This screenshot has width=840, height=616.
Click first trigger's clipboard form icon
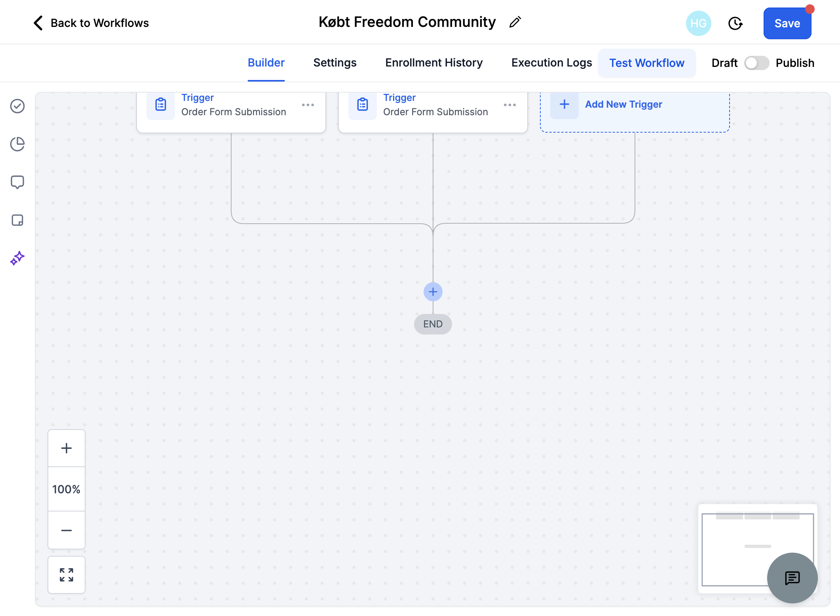(x=161, y=105)
